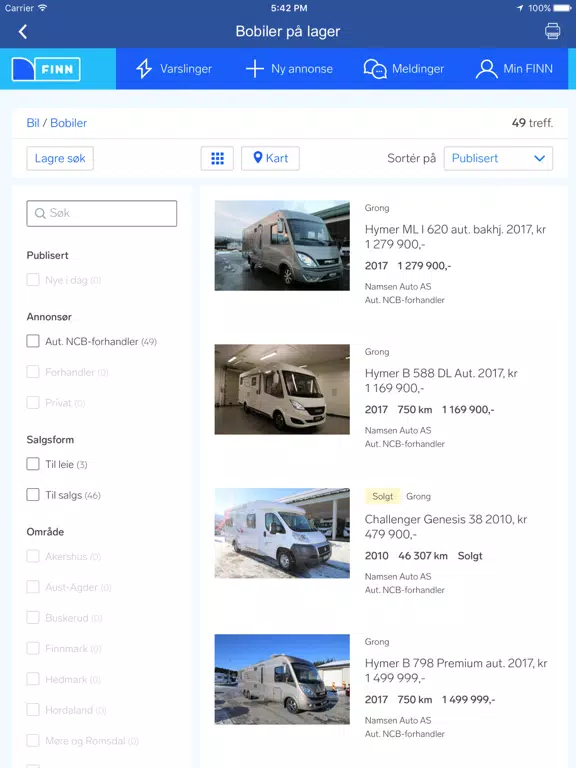Open the FINN logo home
The image size is (576, 768).
coord(46,69)
